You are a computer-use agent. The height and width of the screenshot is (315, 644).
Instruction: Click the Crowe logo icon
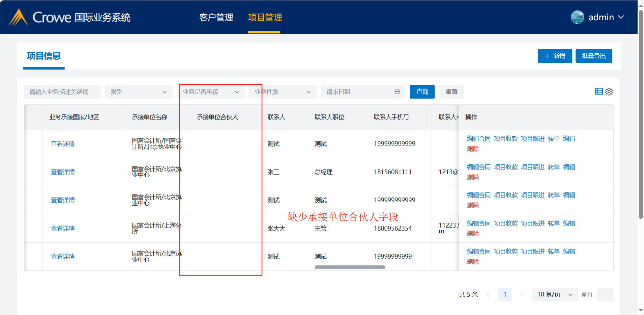[x=18, y=17]
